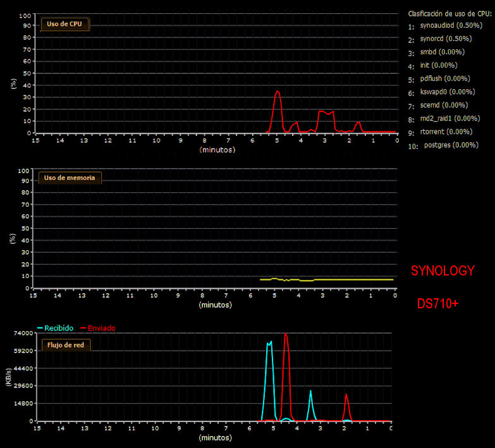The width and height of the screenshot is (495, 448).
Task: Click the red 'DS710+' model text
Action: (x=437, y=303)
